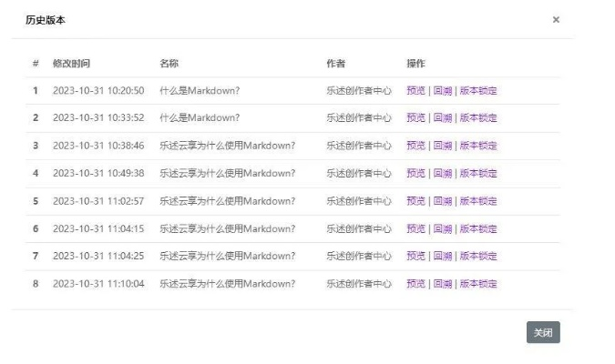Preview version 6 from 11:04:15

point(415,228)
